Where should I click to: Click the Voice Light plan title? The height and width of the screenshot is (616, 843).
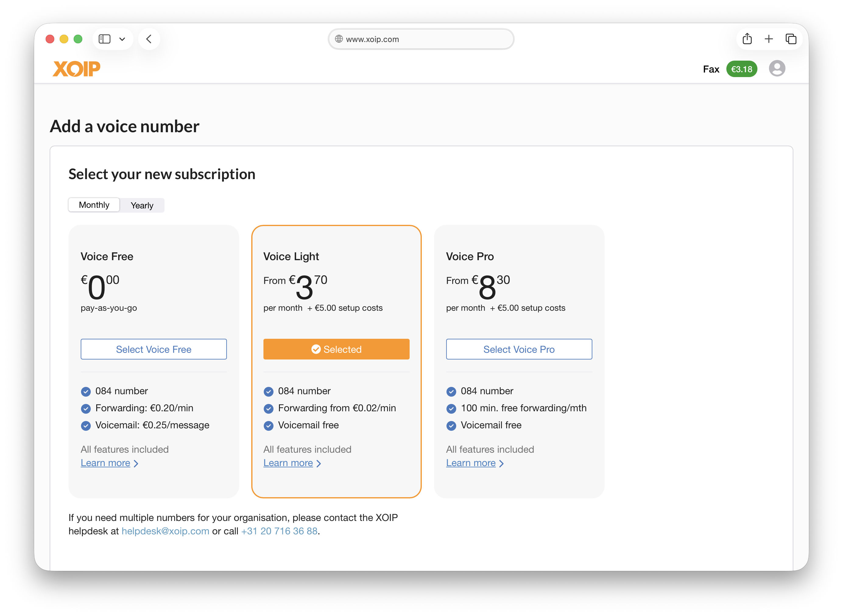tap(291, 257)
